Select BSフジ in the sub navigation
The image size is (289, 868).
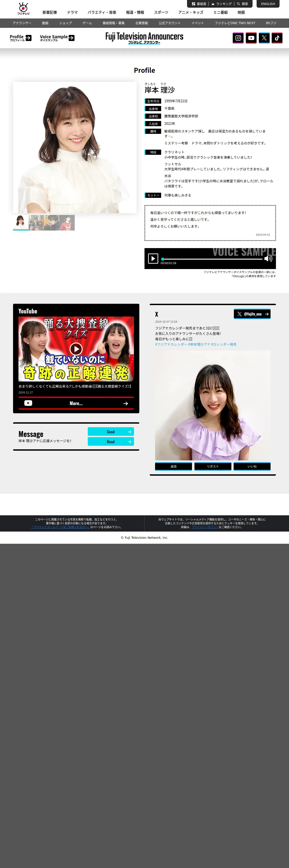(271, 23)
